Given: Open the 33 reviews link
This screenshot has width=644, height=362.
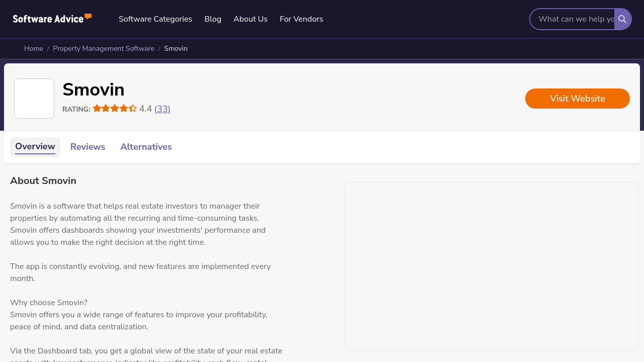Looking at the screenshot, I should pyautogui.click(x=163, y=109).
